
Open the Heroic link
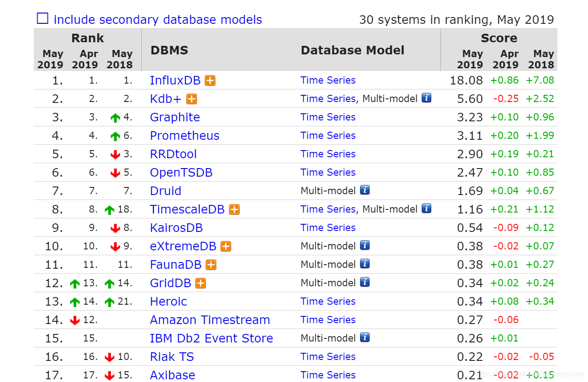[168, 302]
